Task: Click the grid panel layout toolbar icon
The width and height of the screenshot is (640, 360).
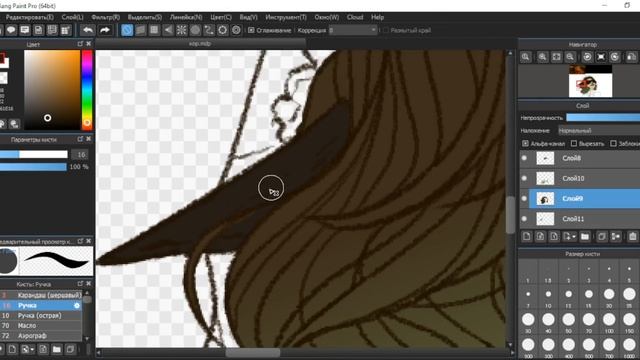Action: (x=66, y=30)
